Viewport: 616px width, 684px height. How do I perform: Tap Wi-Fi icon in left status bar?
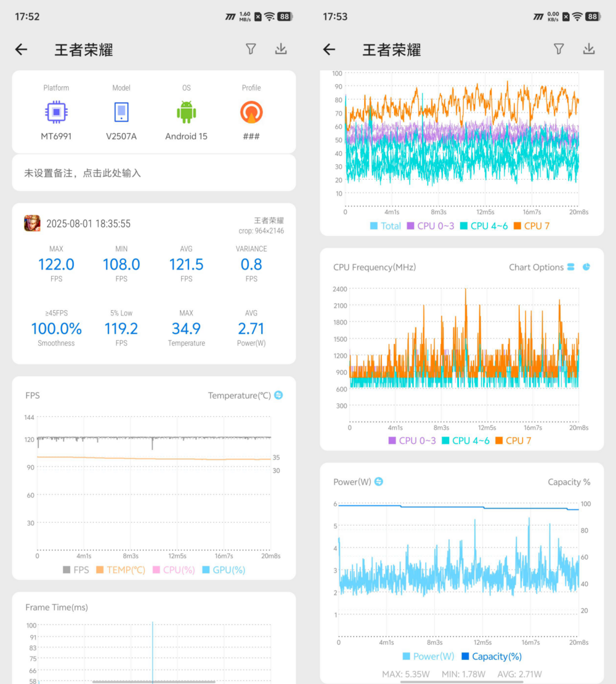pyautogui.click(x=270, y=17)
